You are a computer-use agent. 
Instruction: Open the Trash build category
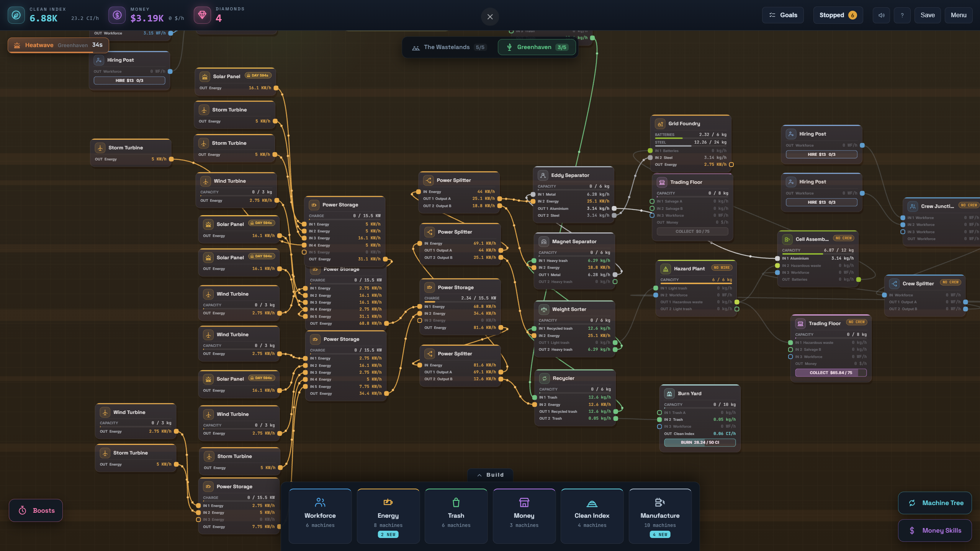(456, 515)
